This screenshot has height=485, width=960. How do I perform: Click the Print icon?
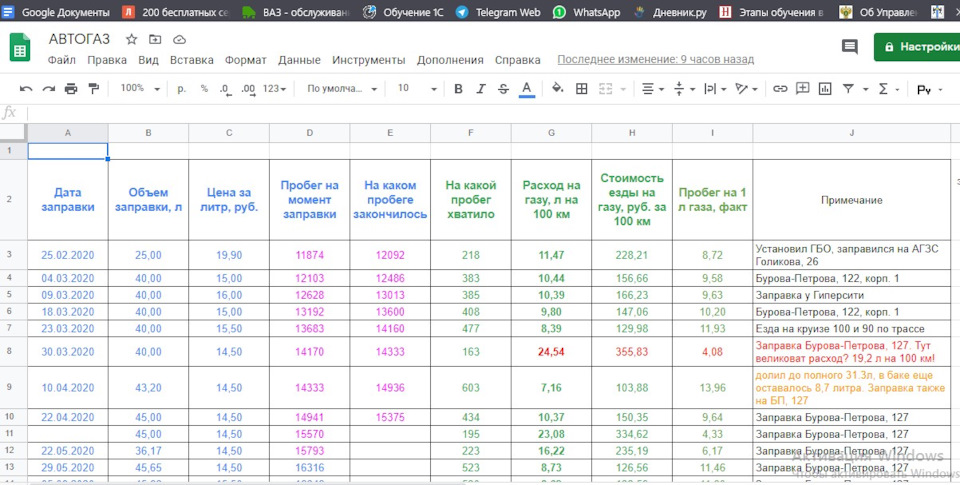(x=71, y=89)
